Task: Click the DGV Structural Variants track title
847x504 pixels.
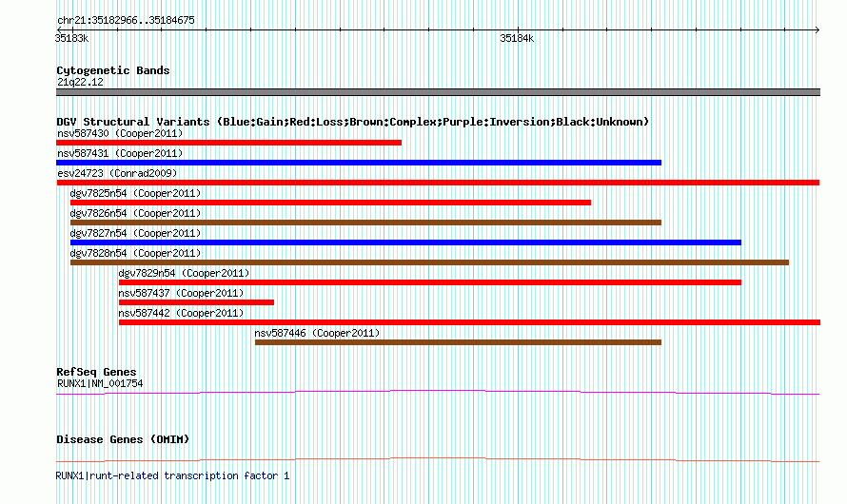Action: tap(353, 122)
